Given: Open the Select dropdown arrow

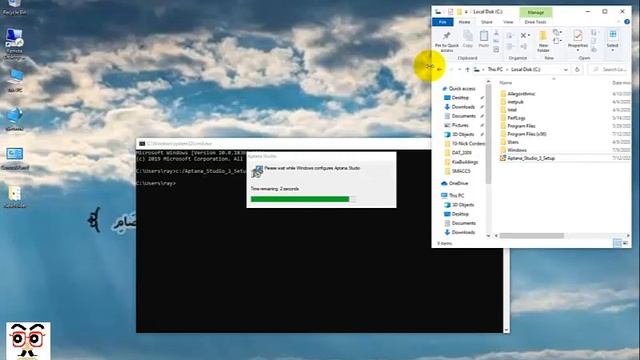Looking at the screenshot, I should [x=612, y=50].
